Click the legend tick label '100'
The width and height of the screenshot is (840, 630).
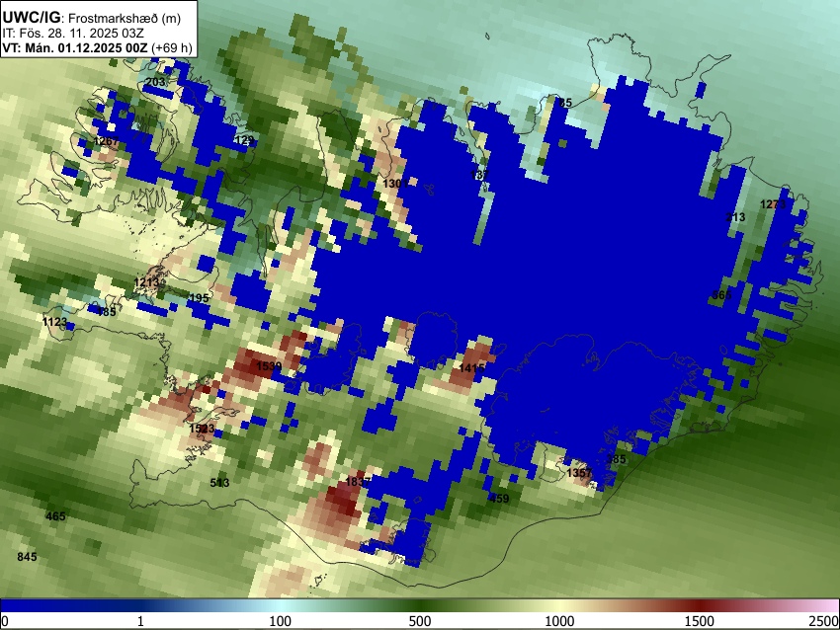(x=281, y=621)
